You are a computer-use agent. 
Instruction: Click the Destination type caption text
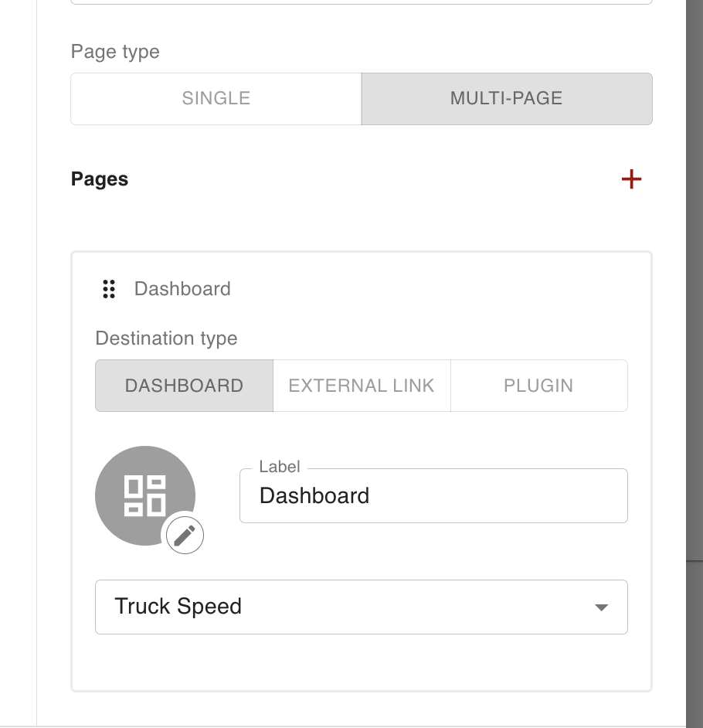pyautogui.click(x=166, y=338)
